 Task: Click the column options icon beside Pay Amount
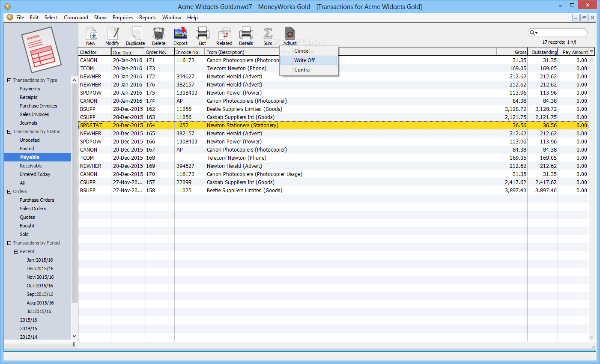tap(591, 52)
